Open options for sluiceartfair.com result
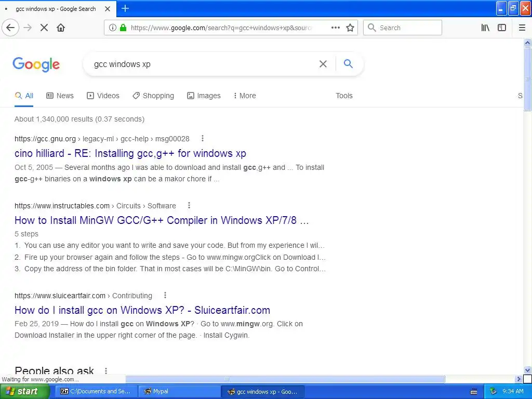The height and width of the screenshot is (399, 532). pos(165,296)
